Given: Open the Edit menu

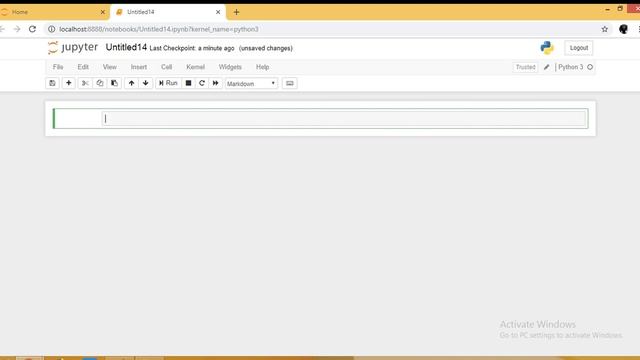Looking at the screenshot, I should 83,67.
